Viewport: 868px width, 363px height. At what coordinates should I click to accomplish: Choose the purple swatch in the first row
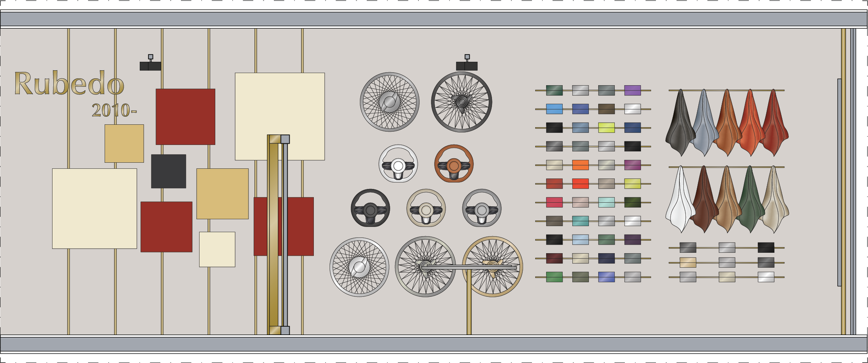(633, 90)
